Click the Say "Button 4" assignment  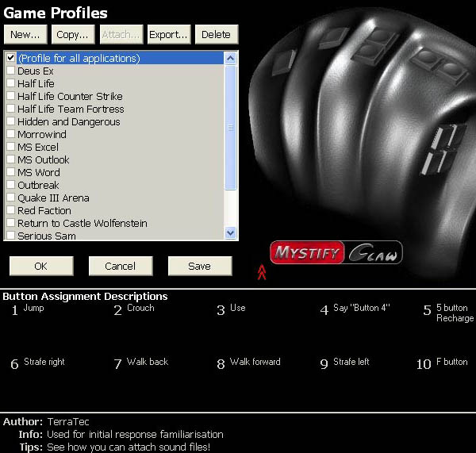point(355,309)
